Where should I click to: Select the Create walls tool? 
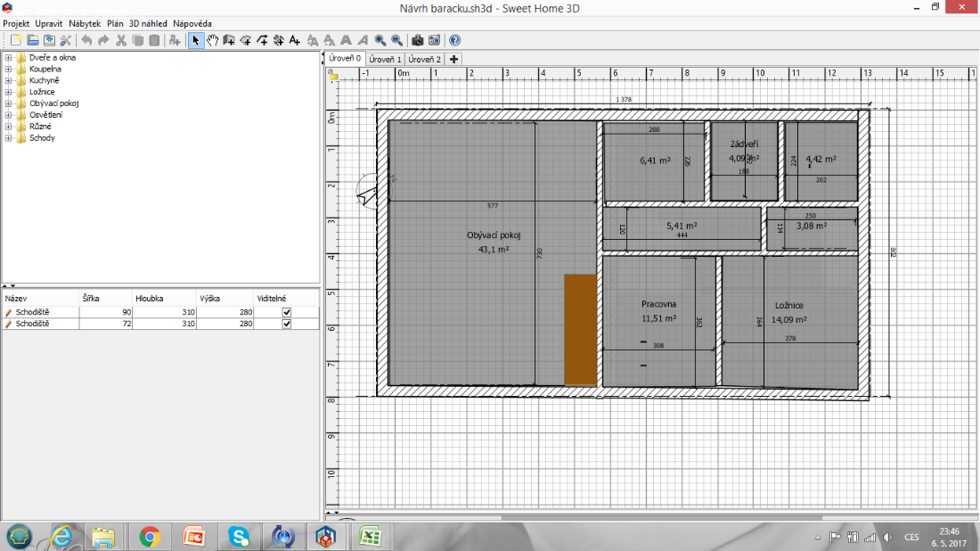pos(229,40)
